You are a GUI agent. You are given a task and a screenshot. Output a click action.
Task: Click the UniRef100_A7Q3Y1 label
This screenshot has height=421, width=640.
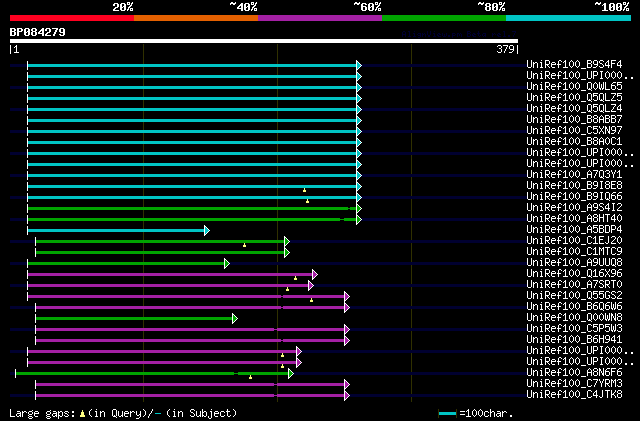click(x=574, y=175)
